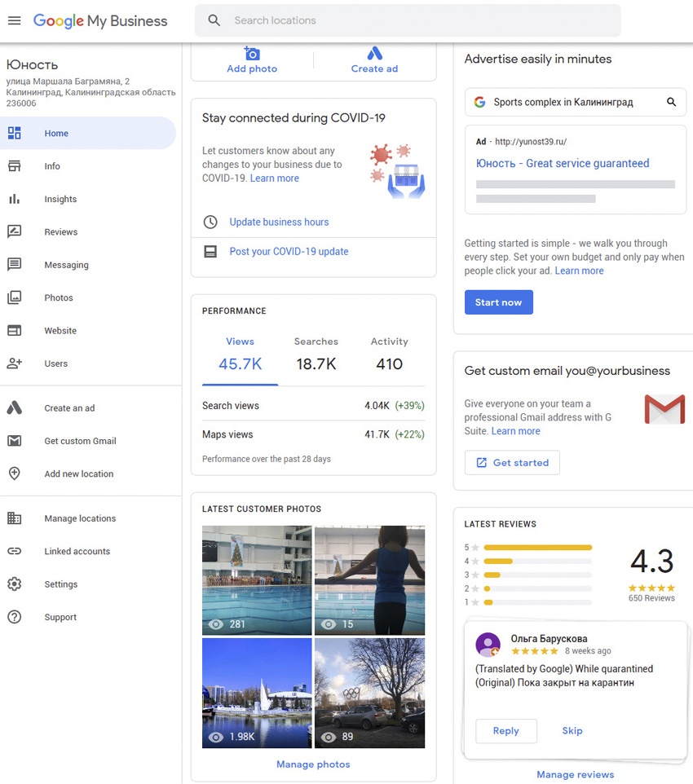
Task: Click the Info storefront icon
Action: 15,166
